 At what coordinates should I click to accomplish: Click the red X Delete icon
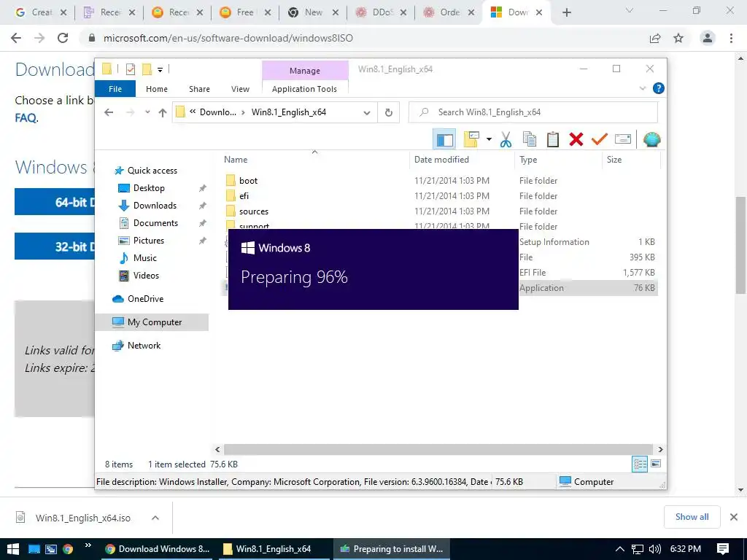point(576,139)
